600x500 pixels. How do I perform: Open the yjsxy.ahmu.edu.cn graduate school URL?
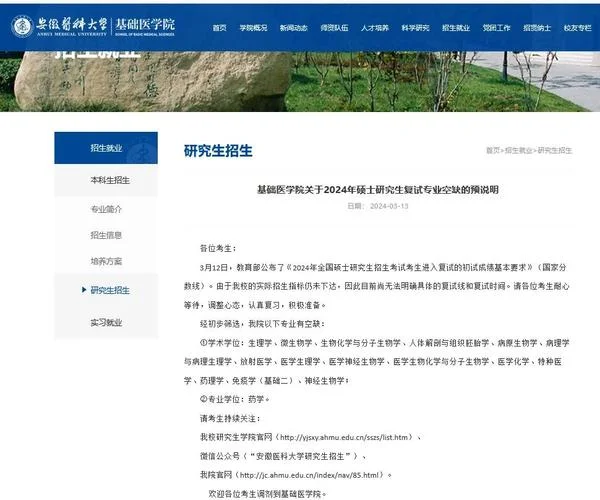tap(344, 437)
